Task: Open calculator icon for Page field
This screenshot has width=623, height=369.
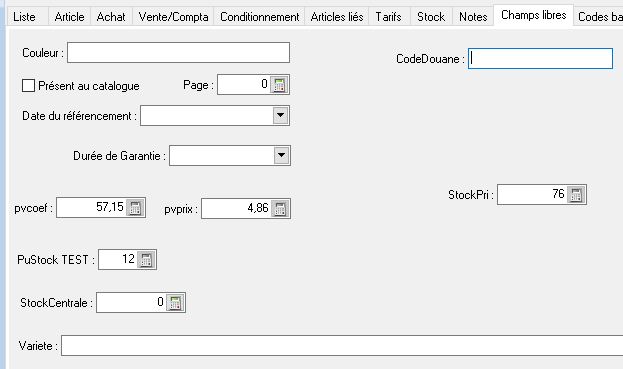Action: click(279, 85)
